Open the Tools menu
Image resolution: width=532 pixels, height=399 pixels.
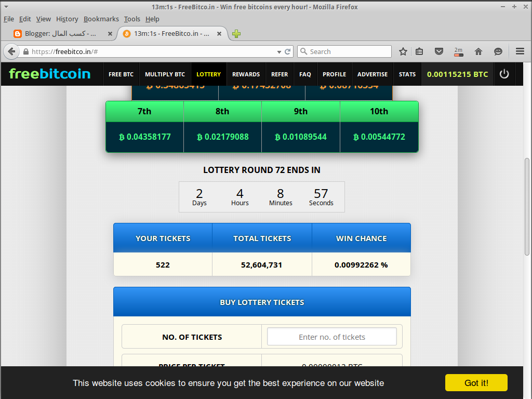coord(132,19)
